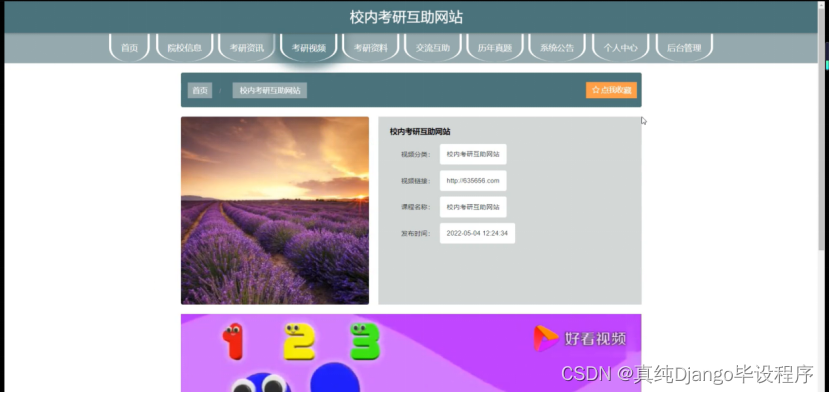
Task: Open the 个人中心 tab
Action: tap(621, 48)
